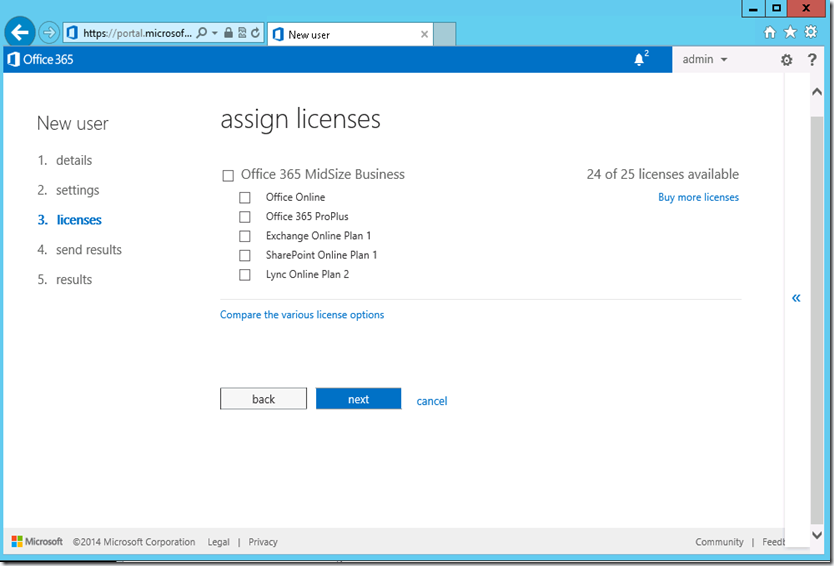Viewport: 834px width, 566px height.
Task: Expand the address bar dropdown arrow
Action: coord(215,33)
